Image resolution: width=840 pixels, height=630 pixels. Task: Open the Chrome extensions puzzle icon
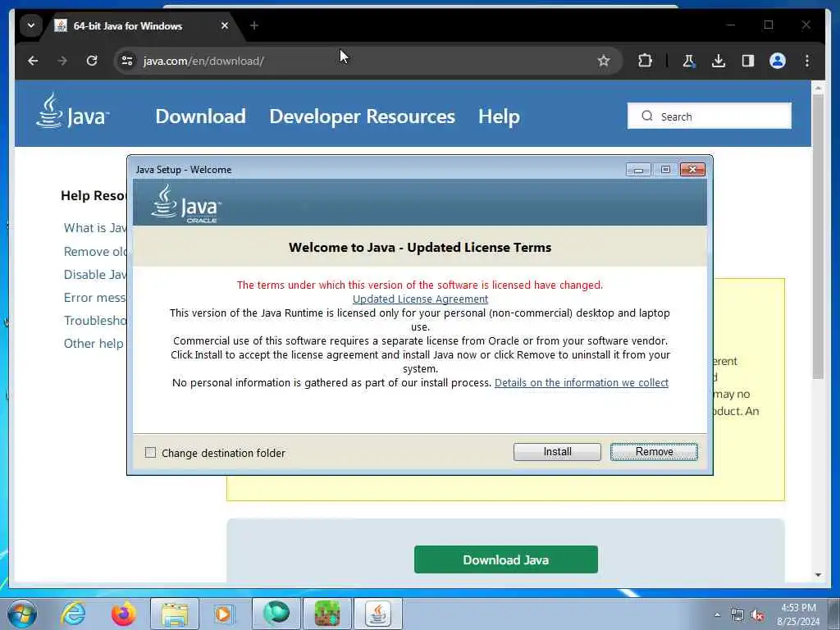coord(645,61)
